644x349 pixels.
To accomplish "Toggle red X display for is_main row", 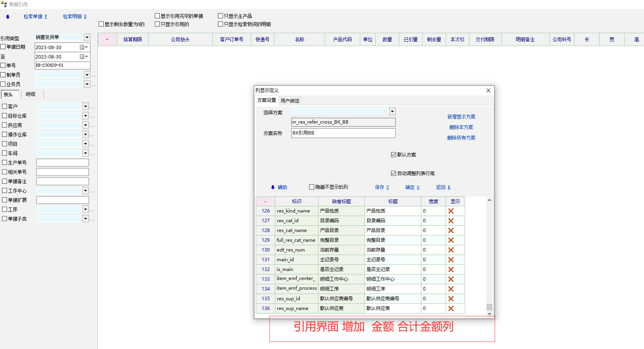I will click(x=451, y=269).
